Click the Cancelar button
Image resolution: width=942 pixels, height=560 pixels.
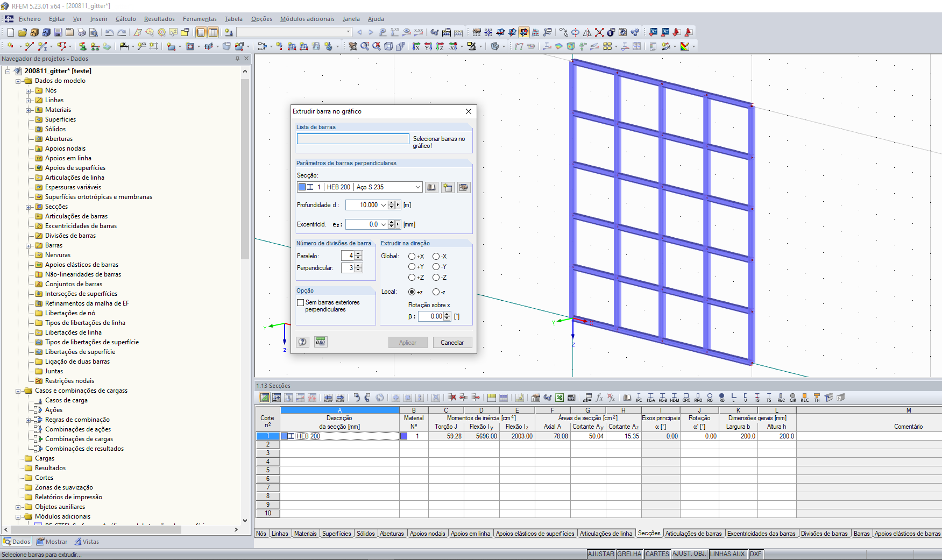[x=452, y=343]
